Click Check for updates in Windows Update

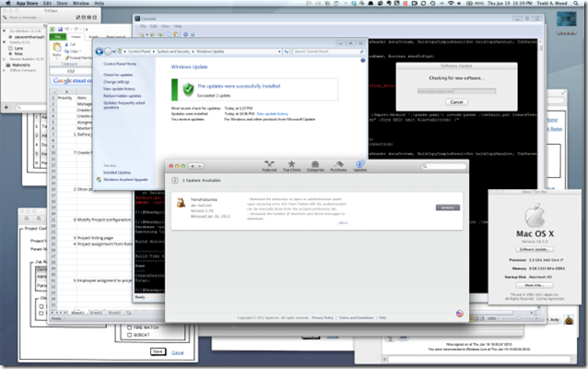[118, 75]
